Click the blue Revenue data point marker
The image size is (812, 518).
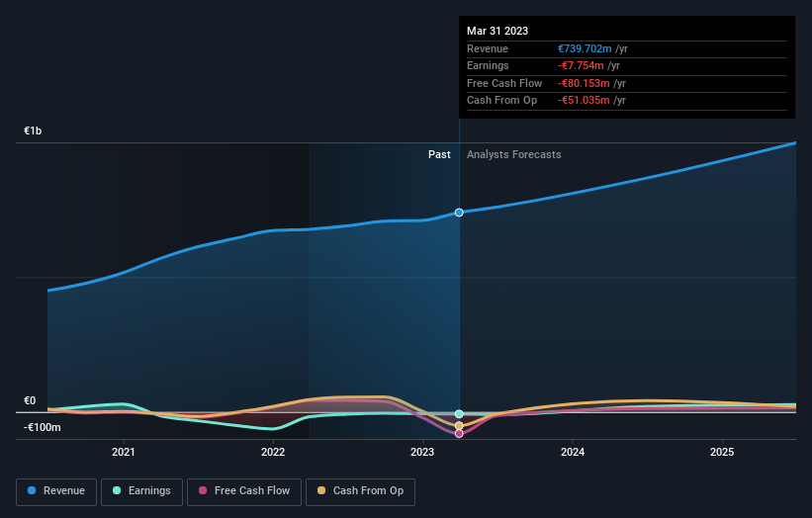459,213
